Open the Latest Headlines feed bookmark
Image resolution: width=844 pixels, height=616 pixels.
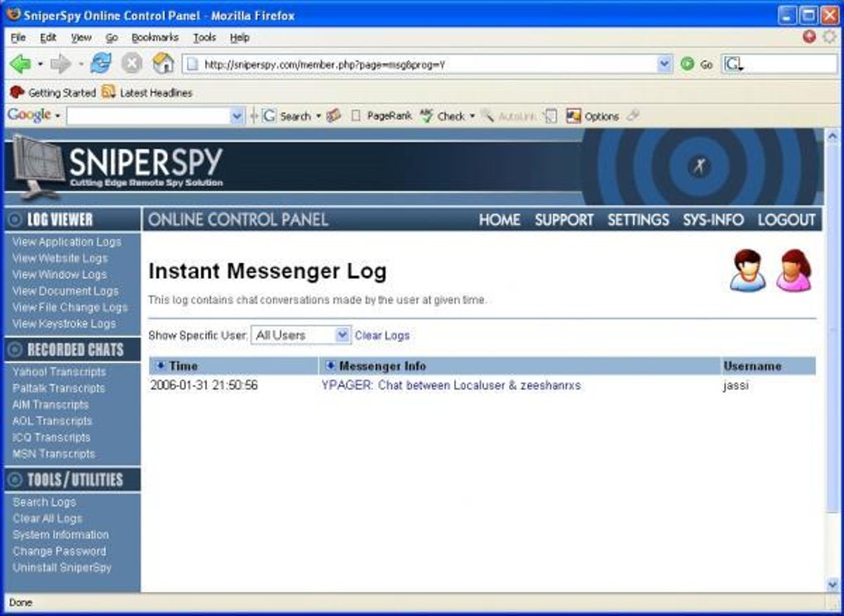coord(147,93)
